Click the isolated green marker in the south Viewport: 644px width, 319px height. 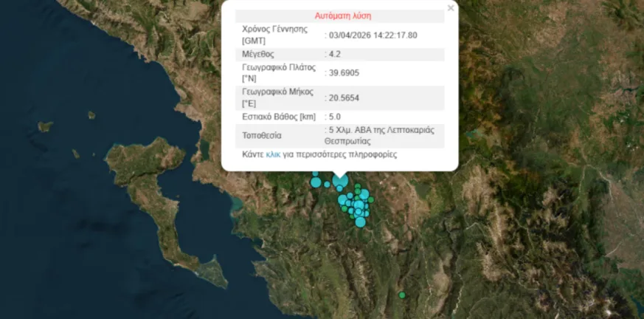tap(402, 295)
